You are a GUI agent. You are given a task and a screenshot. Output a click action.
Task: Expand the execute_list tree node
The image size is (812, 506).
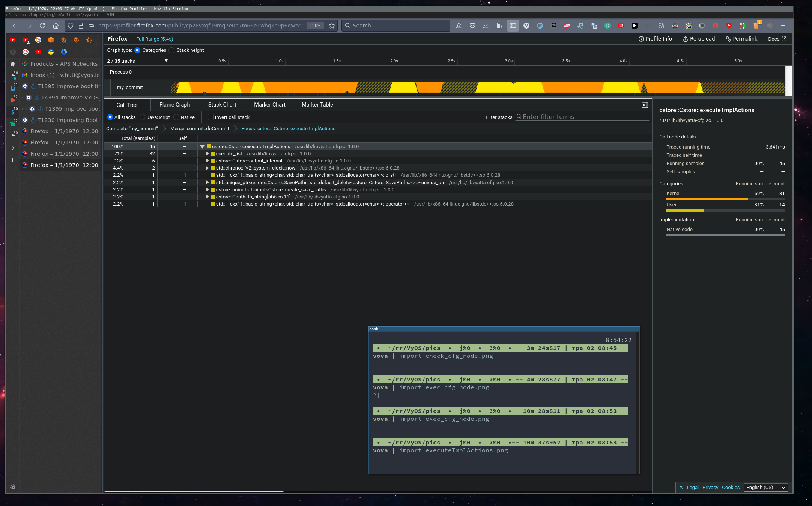tap(207, 154)
